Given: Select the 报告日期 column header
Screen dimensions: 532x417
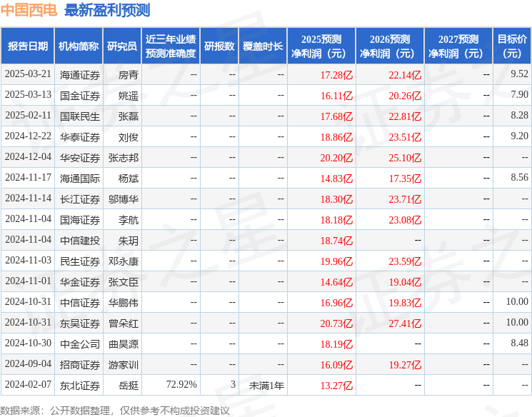Looking at the screenshot, I should click(x=27, y=46).
